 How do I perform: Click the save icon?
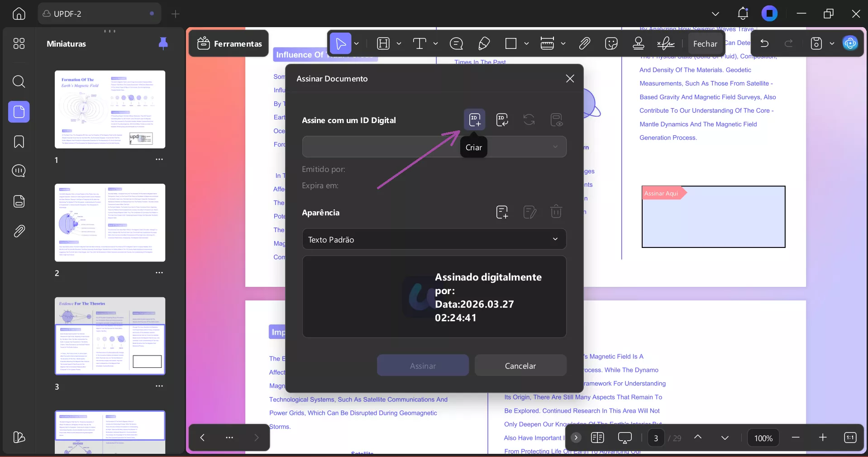pos(816,43)
